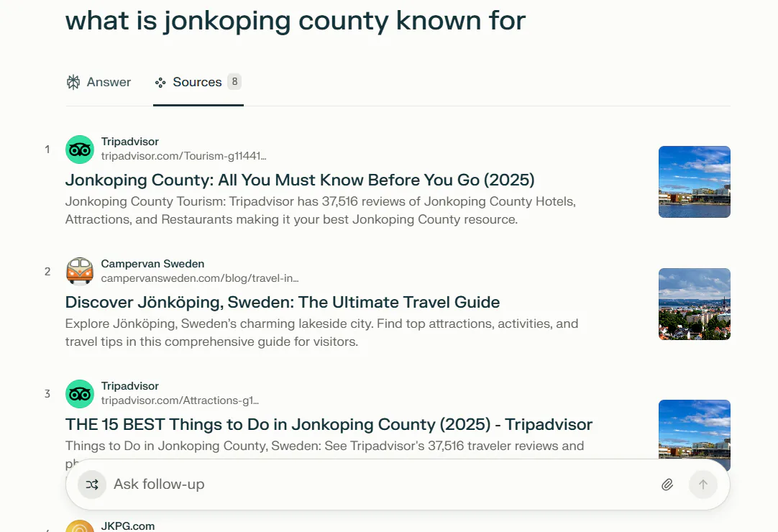Click the third source Tripadvisor logo
Image resolution: width=778 pixels, height=532 pixels.
click(79, 393)
